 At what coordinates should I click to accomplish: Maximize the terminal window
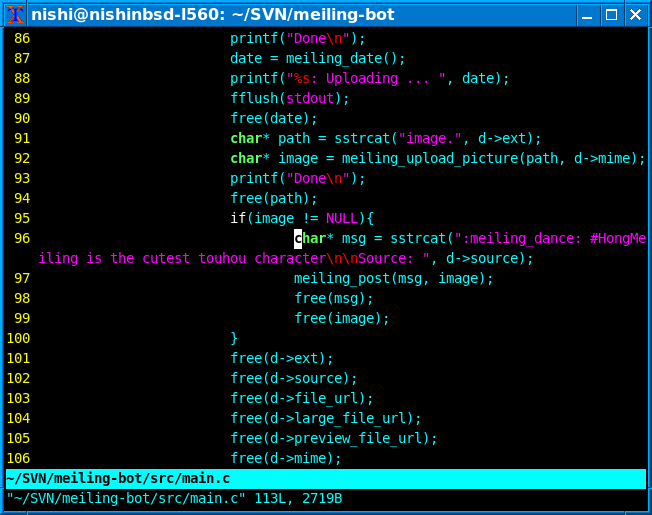tap(611, 14)
